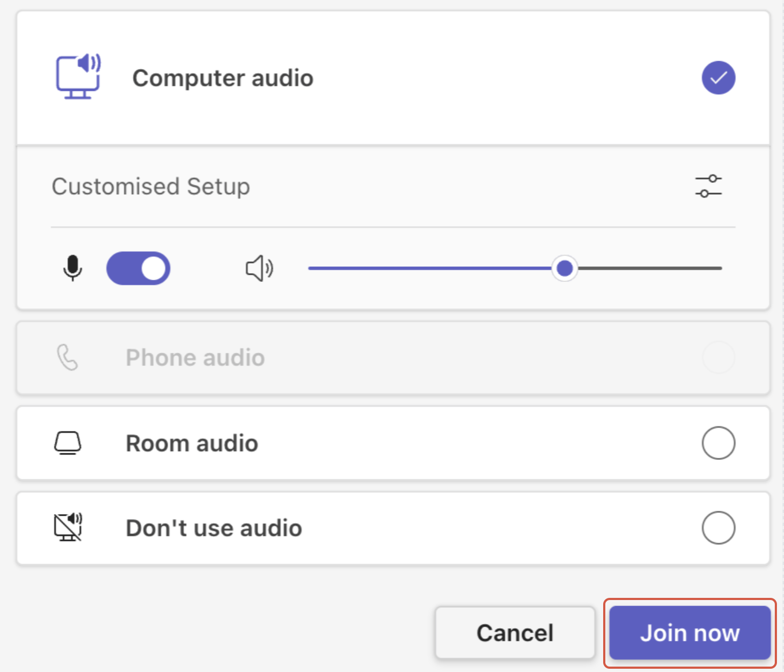Click the Phone audio radio button

pos(718,358)
